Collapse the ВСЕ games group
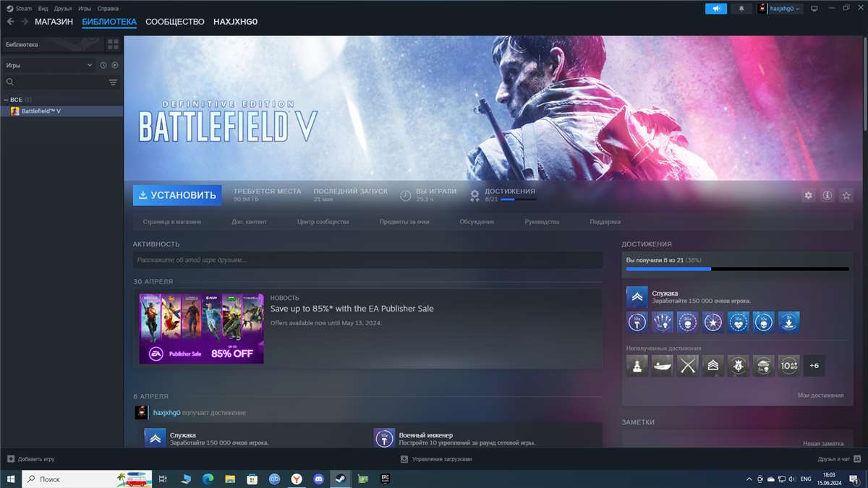 click(x=7, y=100)
